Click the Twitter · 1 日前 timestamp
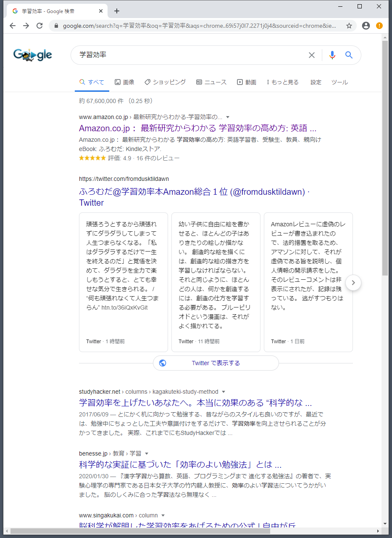392x538 pixels. (288, 342)
